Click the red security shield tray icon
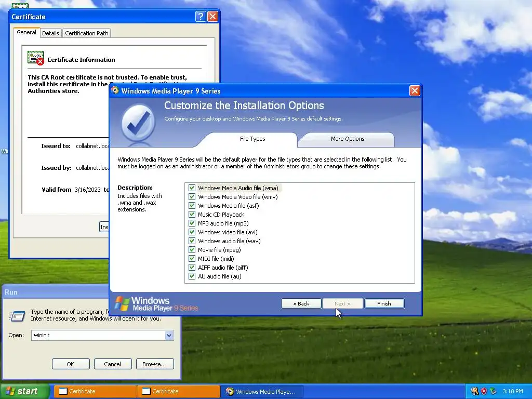 point(484,391)
